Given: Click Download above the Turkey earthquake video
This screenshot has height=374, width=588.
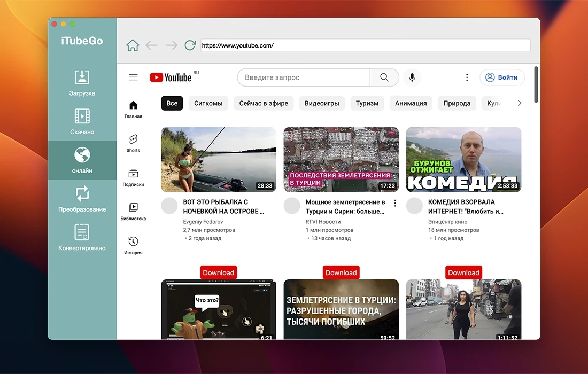Looking at the screenshot, I should point(341,272).
